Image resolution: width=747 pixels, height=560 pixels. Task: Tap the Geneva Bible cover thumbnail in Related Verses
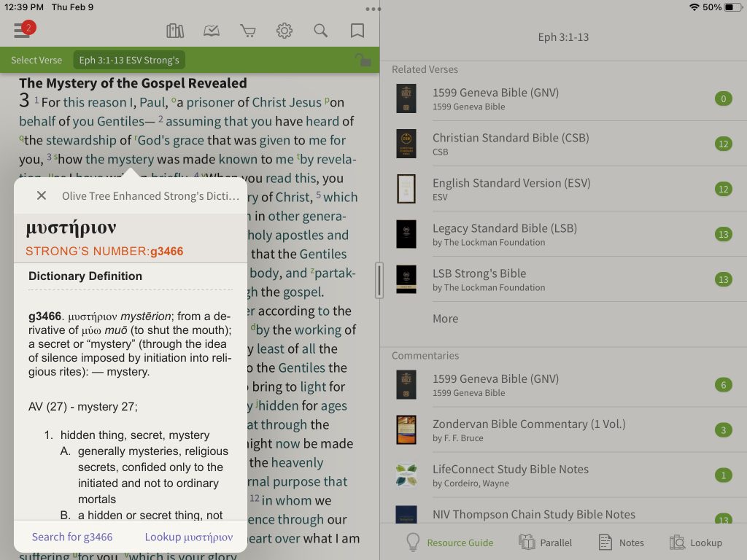(406, 98)
